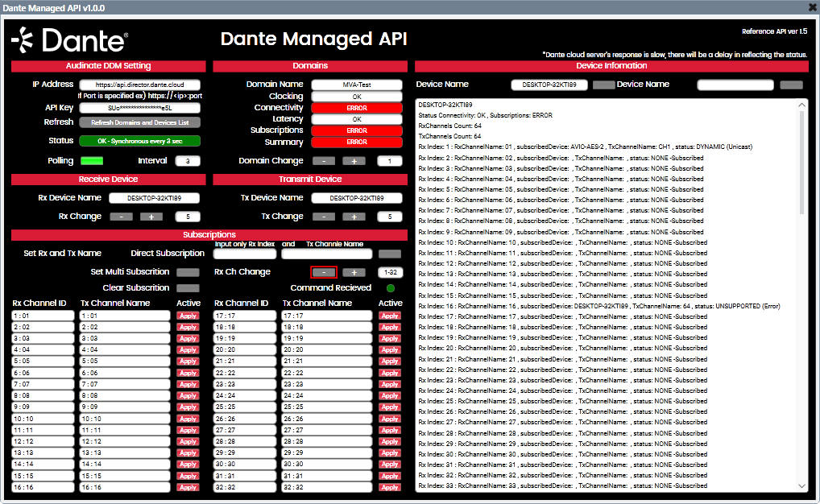This screenshot has width=820, height=504.
Task: Click the Dante logo
Action: (x=70, y=40)
